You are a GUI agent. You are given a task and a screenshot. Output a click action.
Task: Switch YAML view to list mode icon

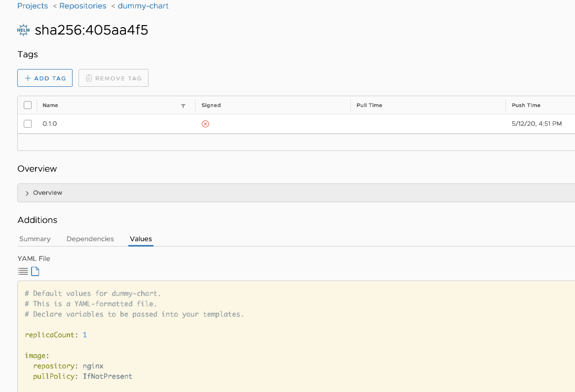point(23,271)
